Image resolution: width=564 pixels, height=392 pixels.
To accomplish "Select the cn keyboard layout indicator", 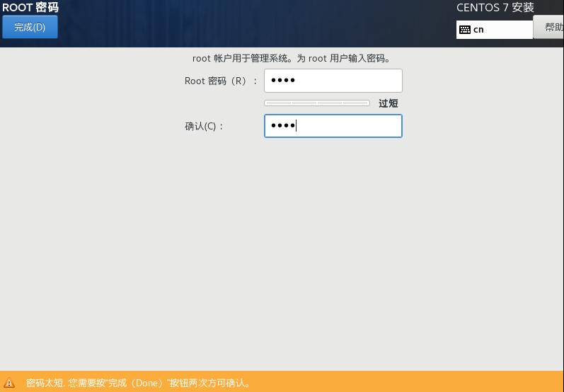I will coord(494,30).
